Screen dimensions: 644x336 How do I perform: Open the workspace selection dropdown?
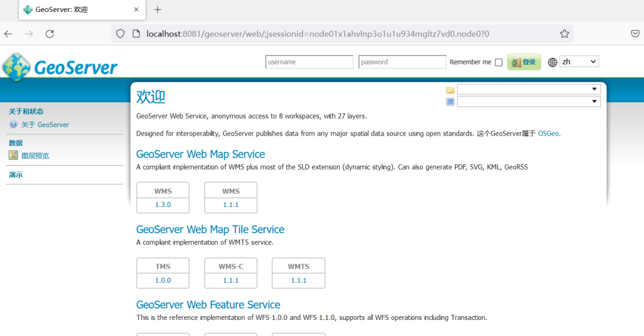tap(529, 90)
